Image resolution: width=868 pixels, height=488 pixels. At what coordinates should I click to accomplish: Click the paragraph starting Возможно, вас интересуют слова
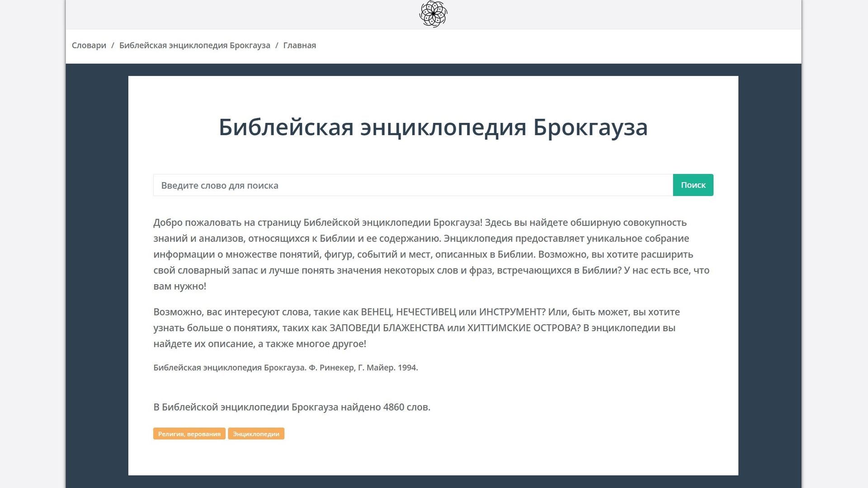416,328
